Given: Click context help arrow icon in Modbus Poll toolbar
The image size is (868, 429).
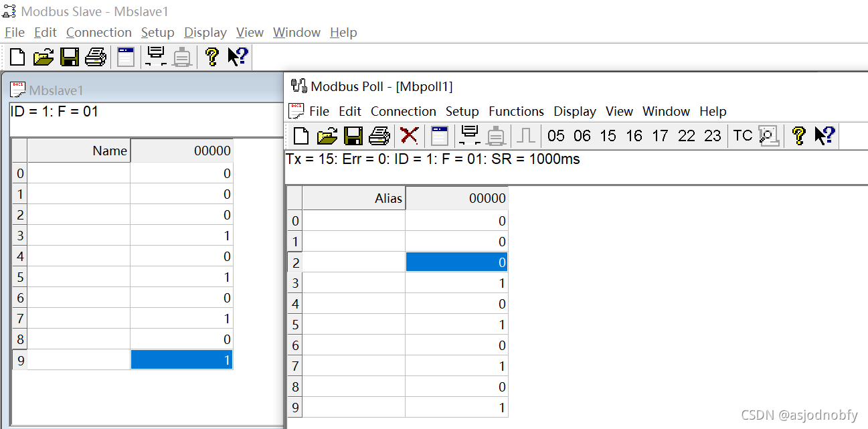Looking at the screenshot, I should pos(824,136).
